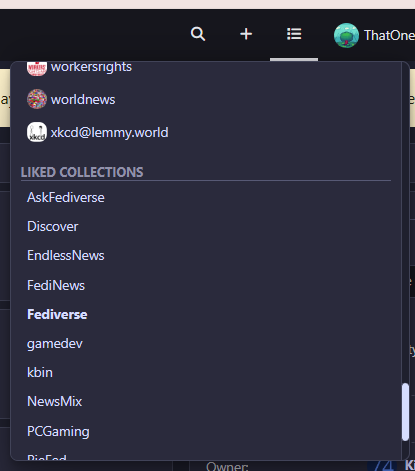Click the dropdown list scrollbar thumb
This screenshot has width=415, height=471.
tap(405, 412)
